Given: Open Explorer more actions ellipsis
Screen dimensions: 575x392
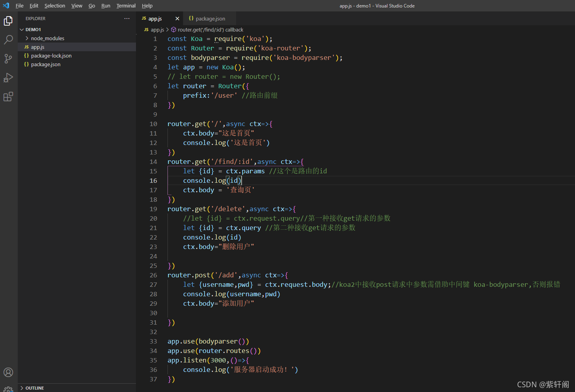Looking at the screenshot, I should click(127, 19).
